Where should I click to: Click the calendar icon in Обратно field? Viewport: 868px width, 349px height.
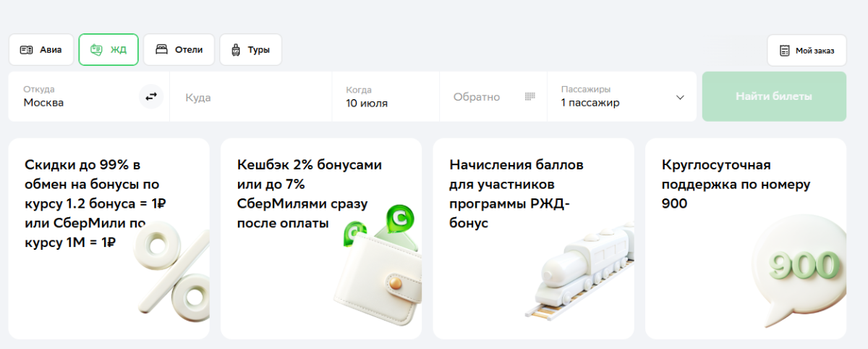[529, 96]
